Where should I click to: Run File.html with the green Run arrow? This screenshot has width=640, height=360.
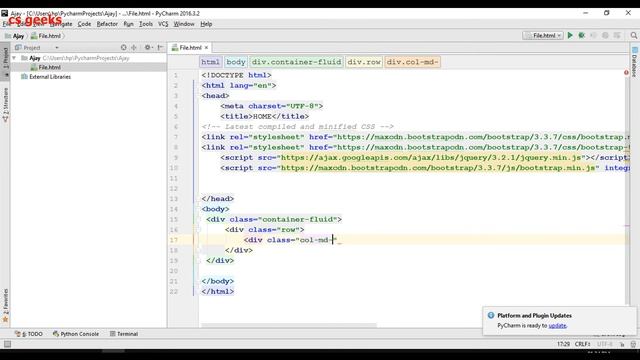click(x=570, y=36)
